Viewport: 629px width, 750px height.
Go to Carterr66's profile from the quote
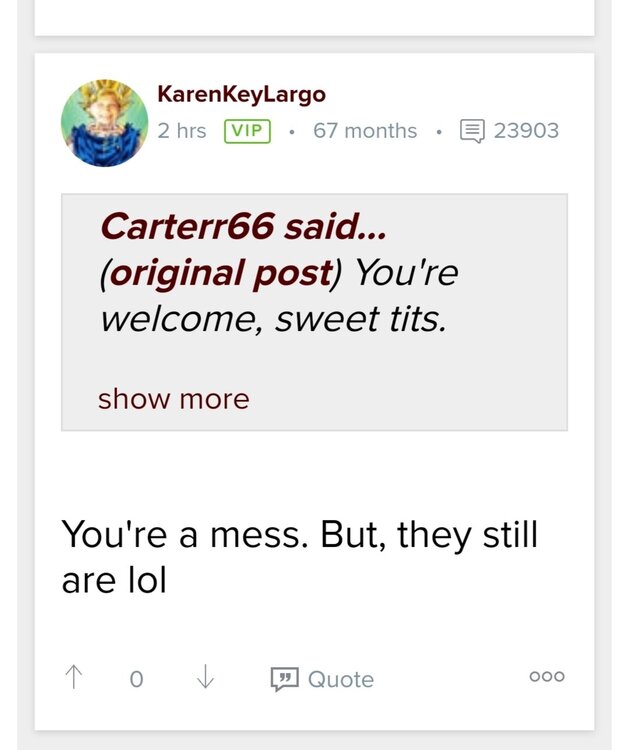point(187,227)
